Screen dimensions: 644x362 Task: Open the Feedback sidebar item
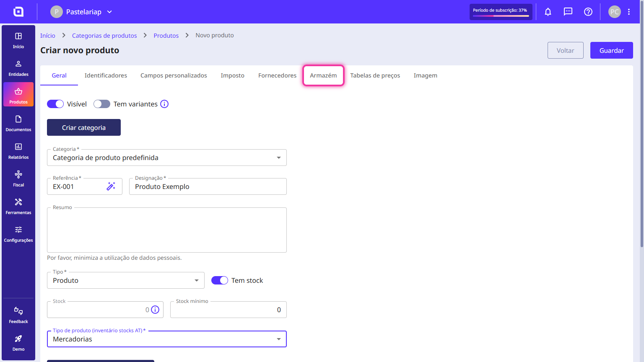[18, 315]
